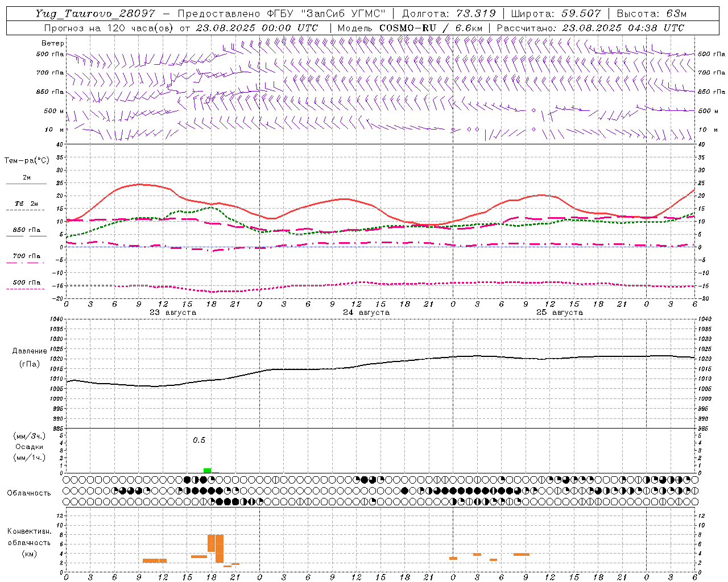Click the station title Yug_Taurovo_28097

[x=95, y=14]
